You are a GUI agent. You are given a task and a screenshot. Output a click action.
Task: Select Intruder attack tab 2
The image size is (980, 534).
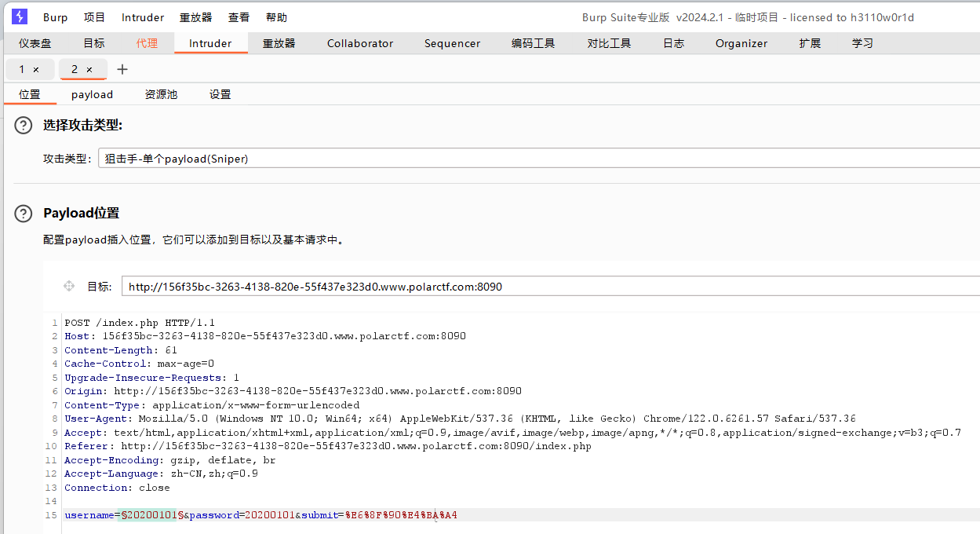75,70
